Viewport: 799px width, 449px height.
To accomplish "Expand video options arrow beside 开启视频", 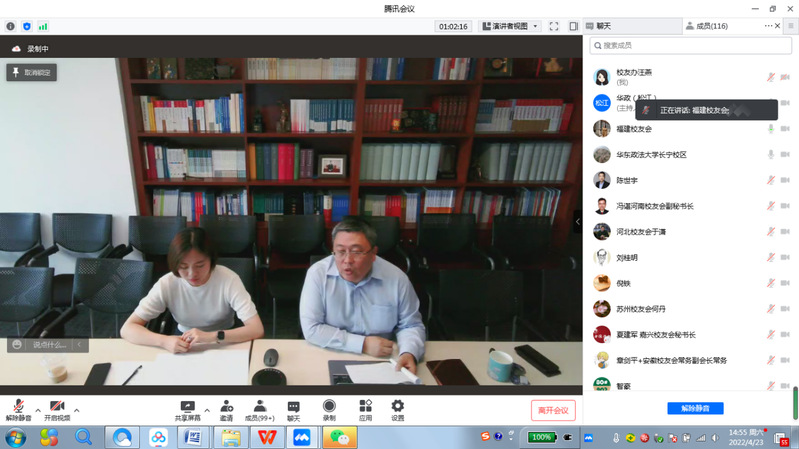I will (76, 410).
